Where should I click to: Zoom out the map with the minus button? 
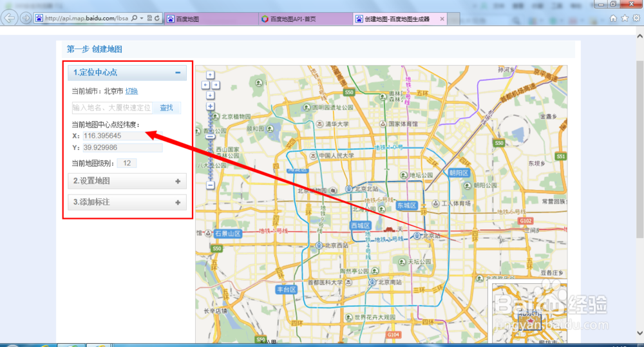(x=211, y=185)
